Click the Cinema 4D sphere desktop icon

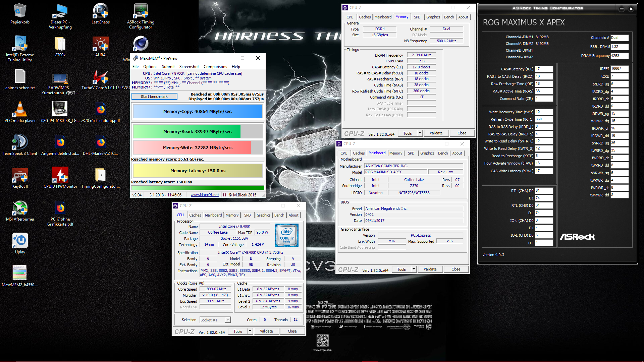coord(141,44)
